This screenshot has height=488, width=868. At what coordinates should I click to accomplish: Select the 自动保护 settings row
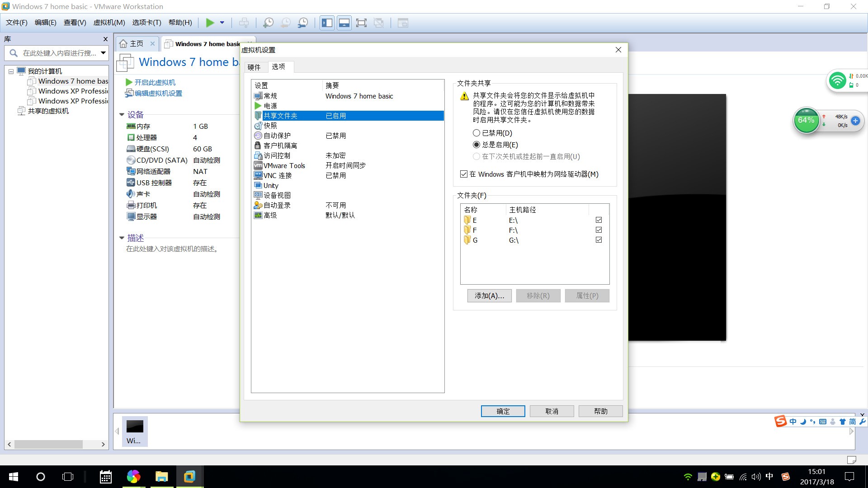tap(348, 136)
